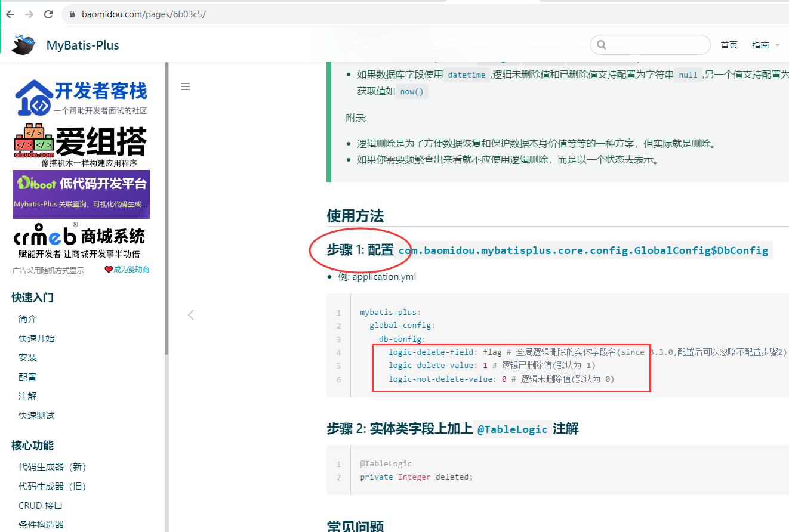Image resolution: width=789 pixels, height=532 pixels.
Task: Reload the page with refresh icon
Action: point(48,14)
